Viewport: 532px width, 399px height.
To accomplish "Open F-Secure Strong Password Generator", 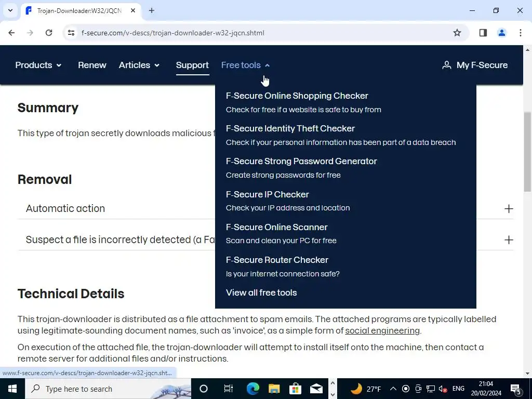I will click(x=301, y=161).
